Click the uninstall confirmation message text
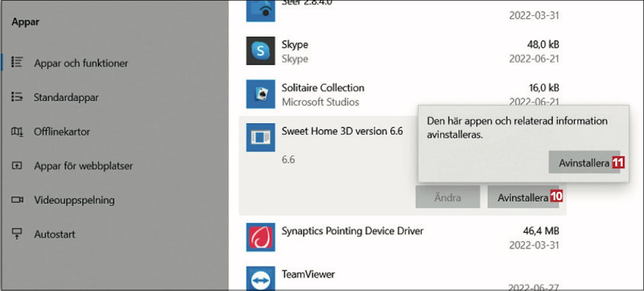The height and width of the screenshot is (291, 644). point(517,128)
